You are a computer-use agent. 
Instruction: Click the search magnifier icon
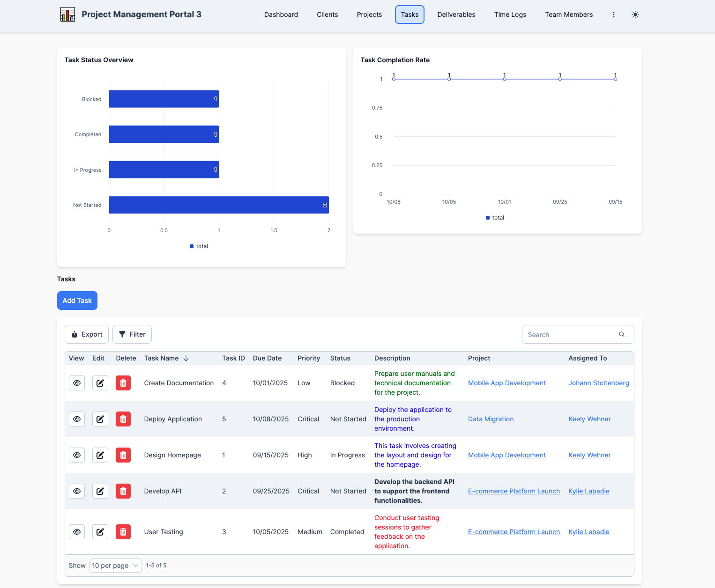coord(621,334)
